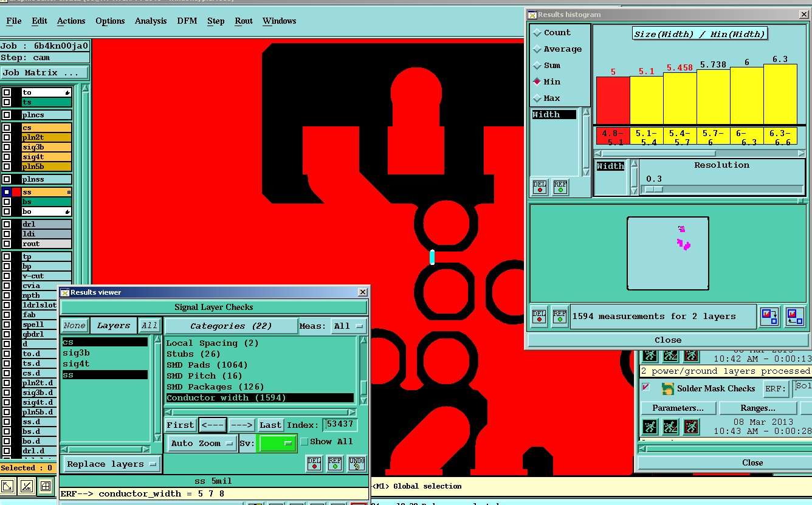Select the sig4t layer in layer panel
Image resolution: width=812 pixels, height=505 pixels.
(x=46, y=157)
